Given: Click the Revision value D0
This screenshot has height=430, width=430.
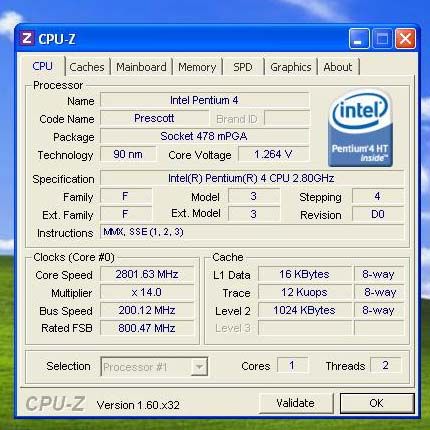Looking at the screenshot, I should pyautogui.click(x=378, y=214).
